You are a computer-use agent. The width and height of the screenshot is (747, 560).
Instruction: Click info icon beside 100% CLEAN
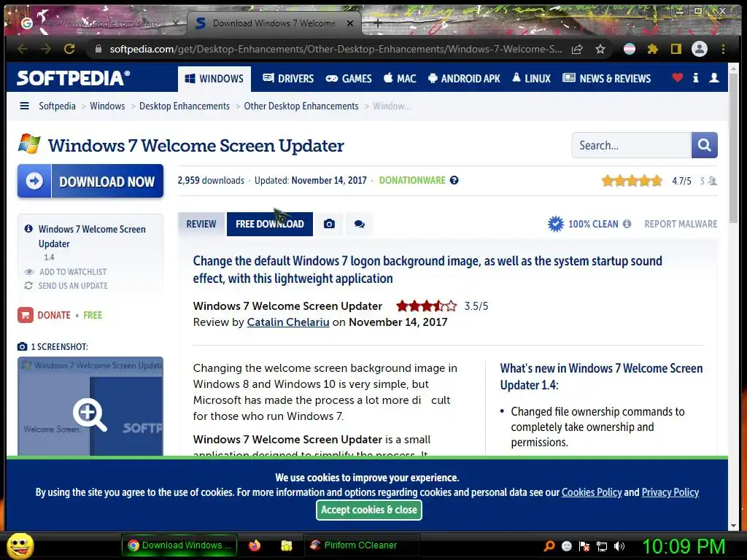tap(627, 224)
